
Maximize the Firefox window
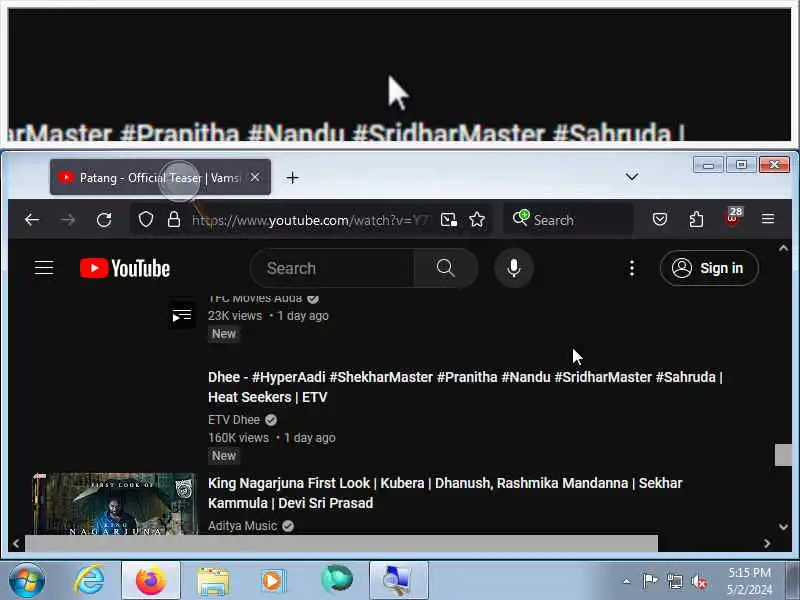click(741, 165)
